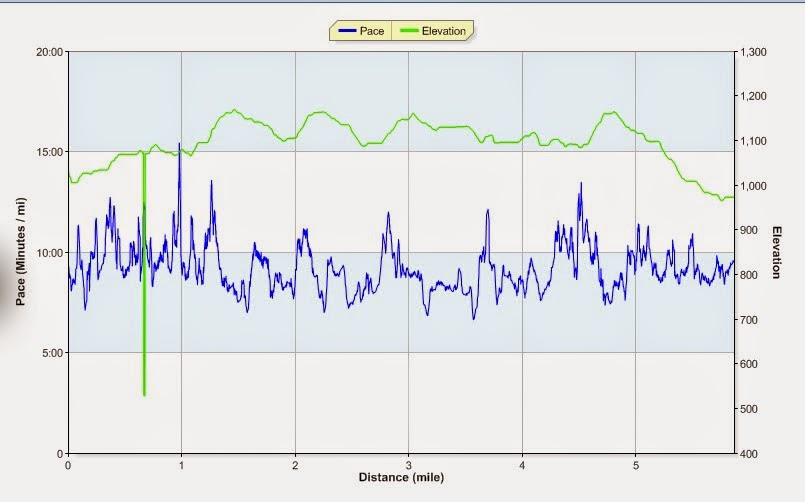The height and width of the screenshot is (502, 805).
Task: Click the '1,200' elevation axis label
Action: (753, 96)
